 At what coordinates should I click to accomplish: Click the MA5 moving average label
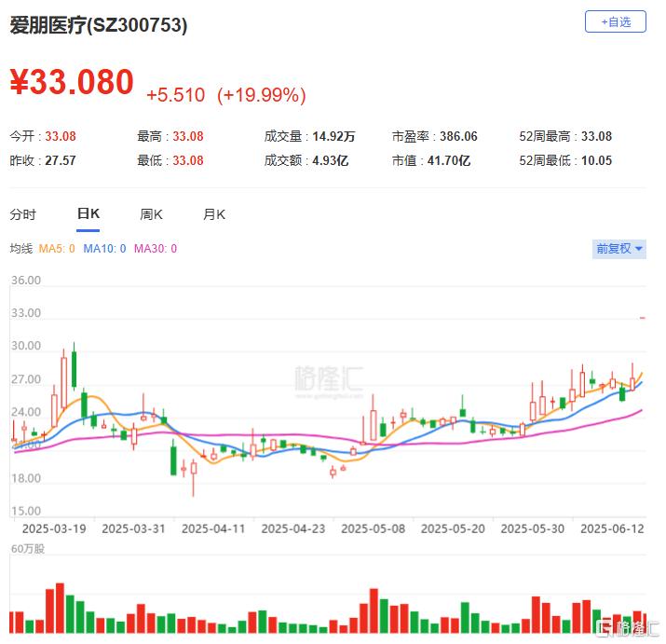57,249
